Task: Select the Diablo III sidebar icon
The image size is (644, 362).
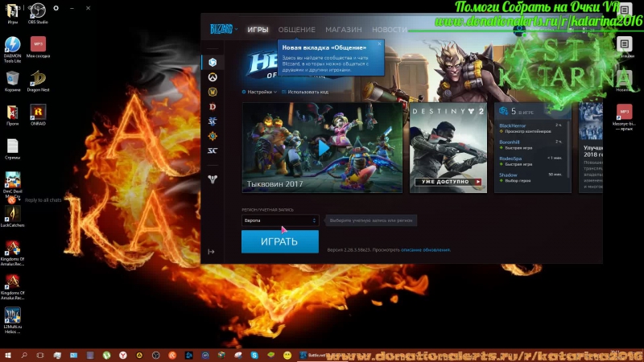Action: (x=213, y=107)
